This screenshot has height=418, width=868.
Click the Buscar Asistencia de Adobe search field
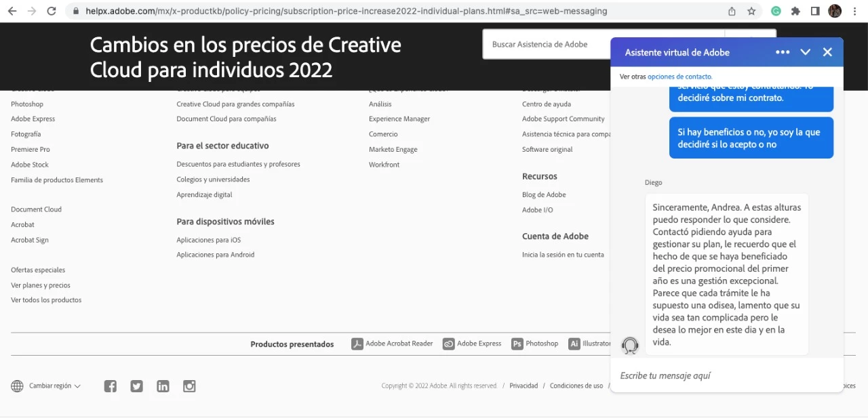click(x=604, y=44)
